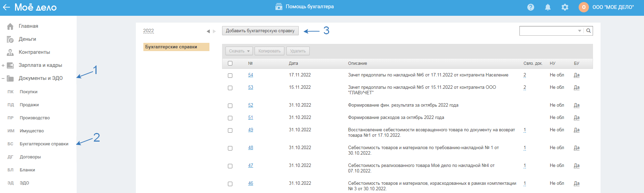The width and height of the screenshot is (644, 193).
Task: Open the help question mark icon
Action: [x=531, y=7]
